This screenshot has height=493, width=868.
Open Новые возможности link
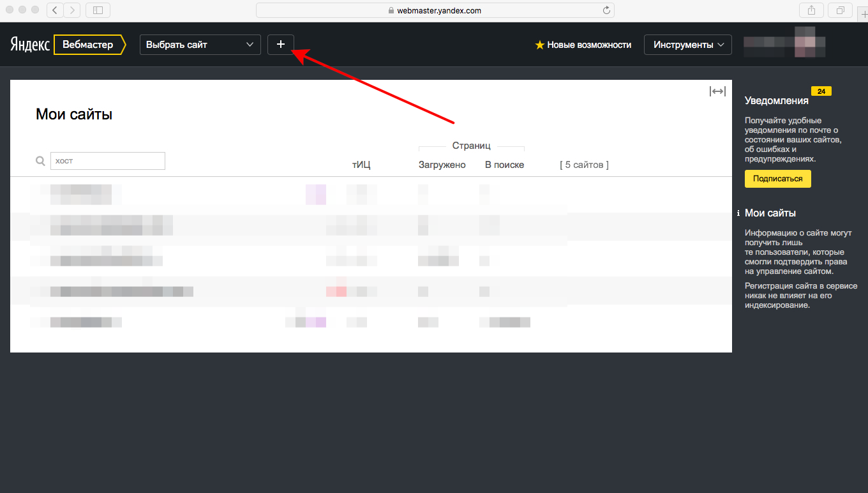589,45
